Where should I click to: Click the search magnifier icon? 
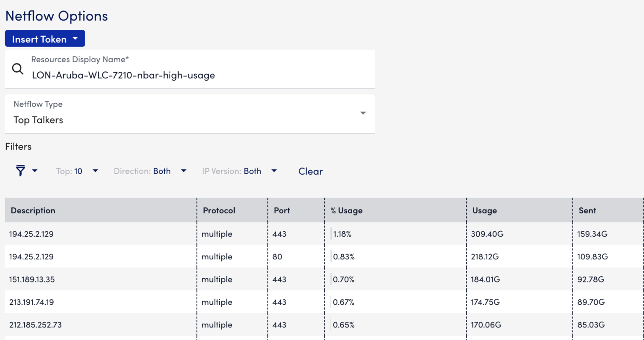coord(18,69)
